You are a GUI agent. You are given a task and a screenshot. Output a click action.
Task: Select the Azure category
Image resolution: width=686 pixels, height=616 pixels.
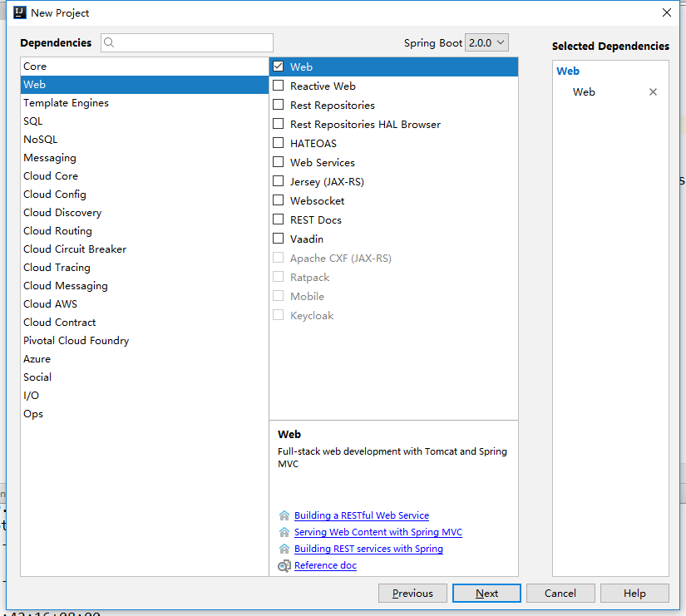(145, 359)
